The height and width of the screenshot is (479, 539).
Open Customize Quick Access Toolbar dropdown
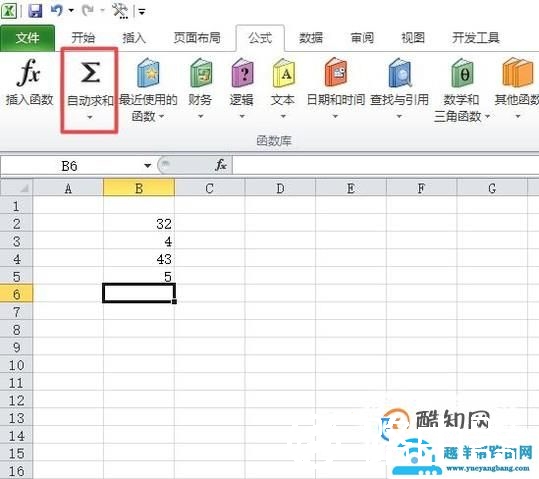(142, 12)
